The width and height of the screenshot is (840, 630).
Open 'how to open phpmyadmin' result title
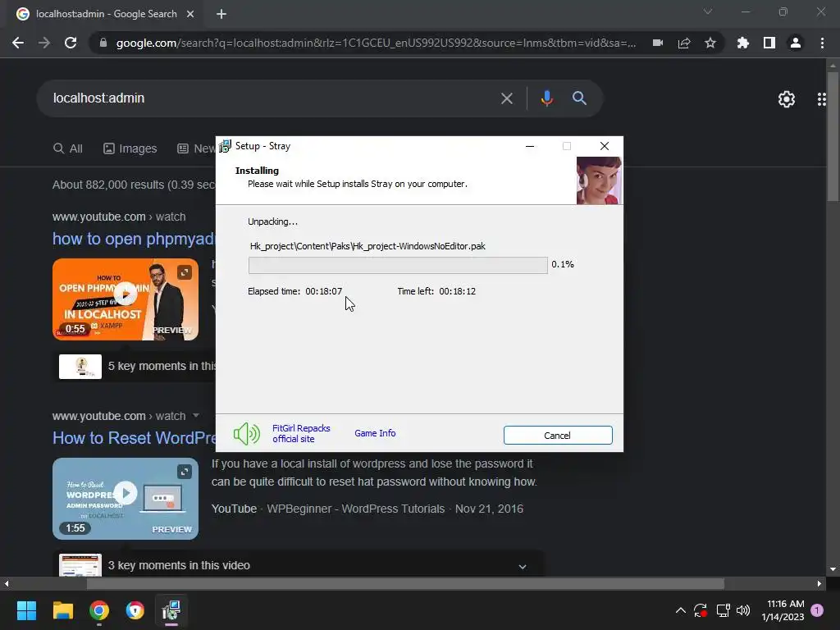tap(134, 239)
